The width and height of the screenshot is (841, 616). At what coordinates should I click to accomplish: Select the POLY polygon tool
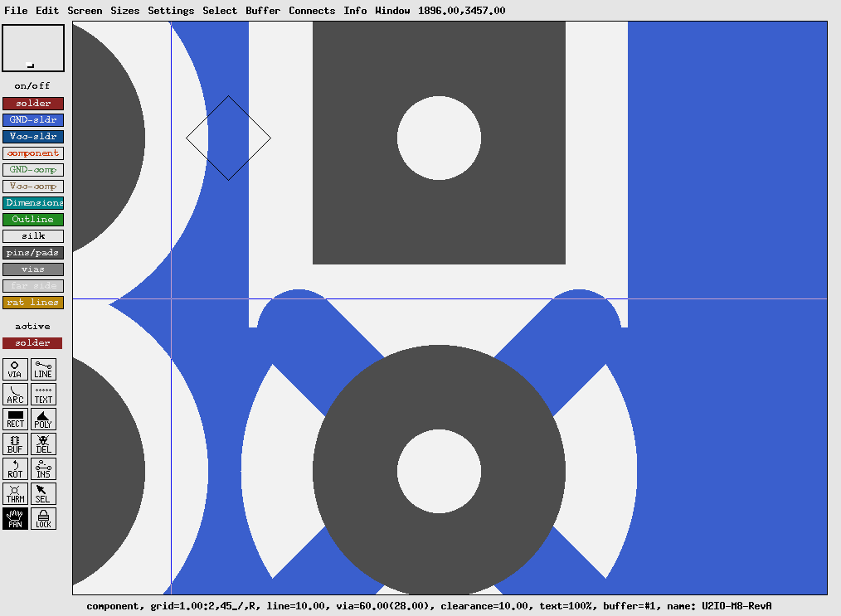(x=43, y=419)
